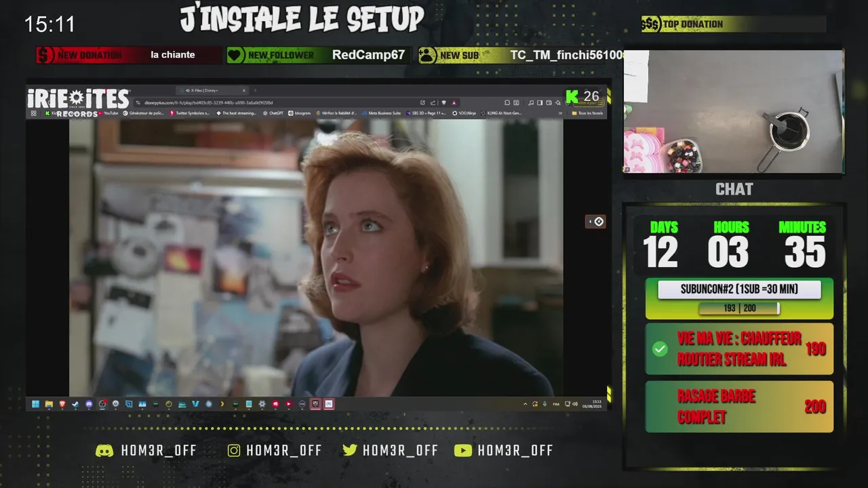The width and height of the screenshot is (868, 488).
Task: Click the Instagram HOM3R_OFF handle
Action: pos(275,451)
